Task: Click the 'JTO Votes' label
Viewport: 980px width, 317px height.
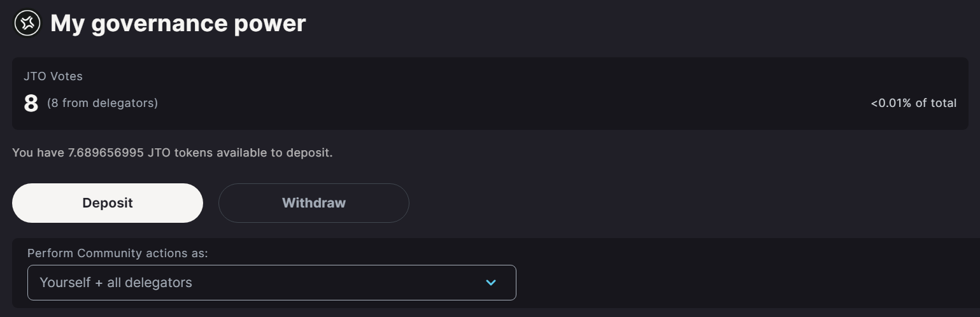Action: pos(53,76)
